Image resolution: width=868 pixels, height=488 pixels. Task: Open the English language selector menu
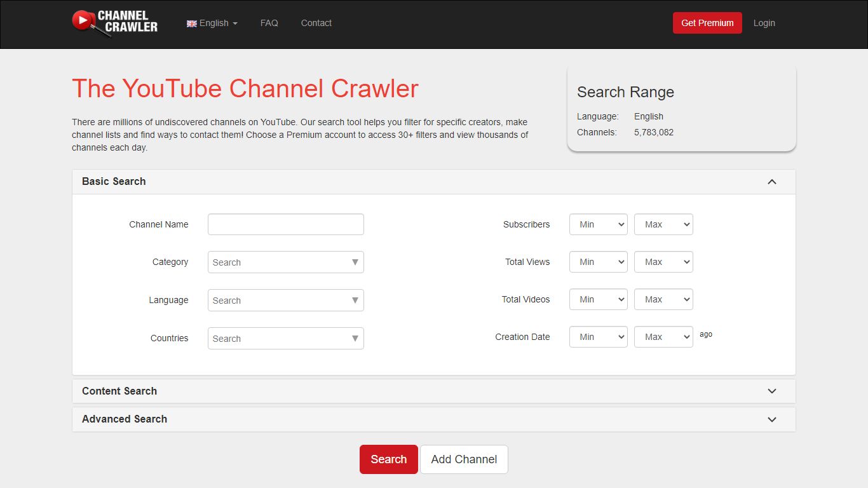[212, 23]
